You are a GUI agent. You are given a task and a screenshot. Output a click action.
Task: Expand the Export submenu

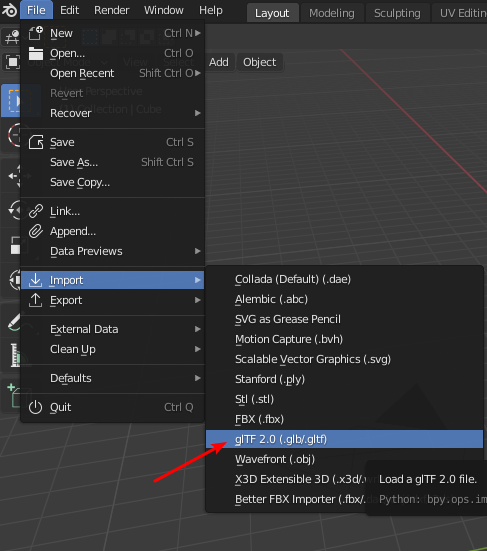coord(112,300)
